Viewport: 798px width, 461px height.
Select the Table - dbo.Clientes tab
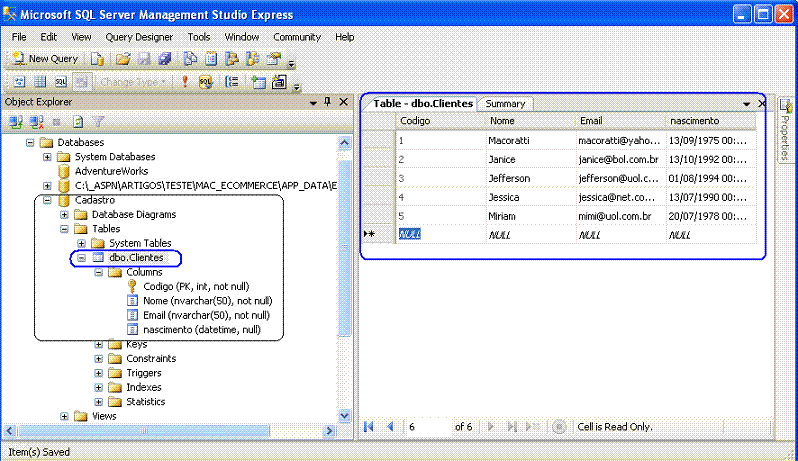point(422,103)
